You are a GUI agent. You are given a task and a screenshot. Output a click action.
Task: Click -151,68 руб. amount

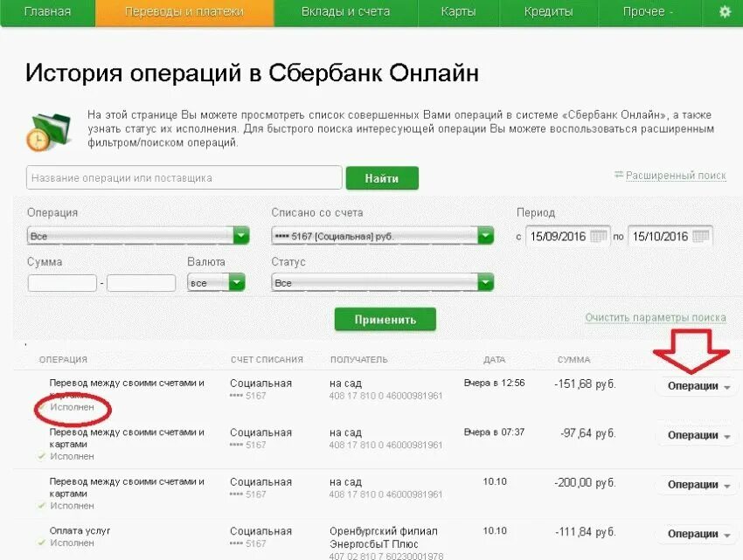tap(585, 384)
